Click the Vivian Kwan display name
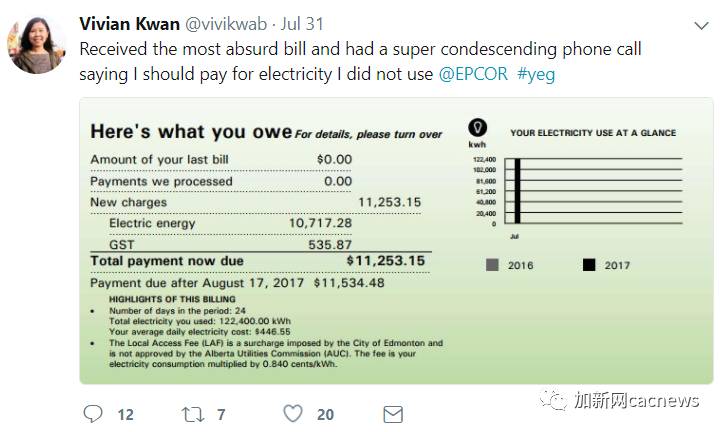The height and width of the screenshot is (432, 722). point(129,24)
